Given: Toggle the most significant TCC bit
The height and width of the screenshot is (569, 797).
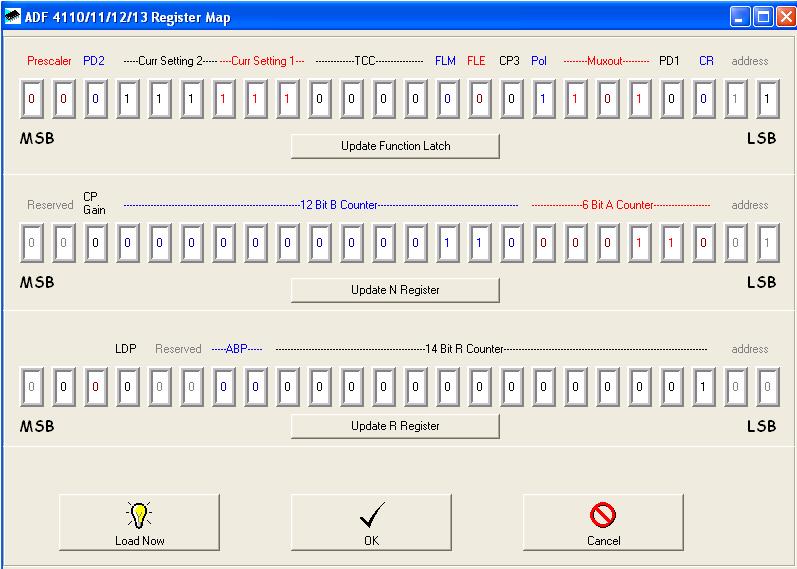Looking at the screenshot, I should 319,99.
